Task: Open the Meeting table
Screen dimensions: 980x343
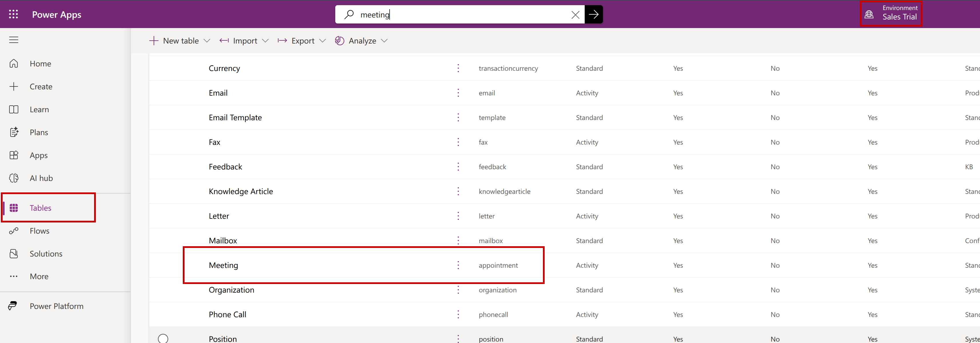Action: pyautogui.click(x=223, y=265)
